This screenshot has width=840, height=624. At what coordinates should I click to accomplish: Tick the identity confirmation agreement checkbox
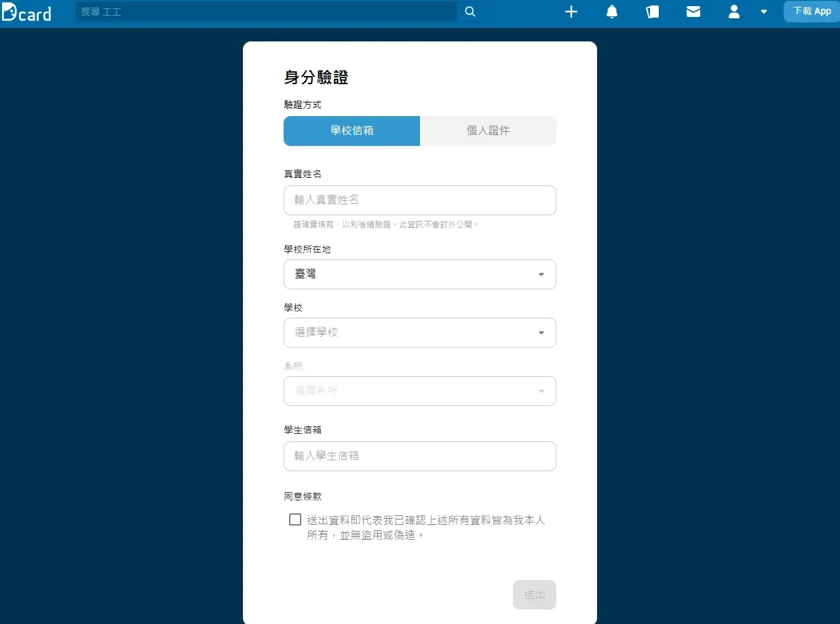(x=294, y=519)
